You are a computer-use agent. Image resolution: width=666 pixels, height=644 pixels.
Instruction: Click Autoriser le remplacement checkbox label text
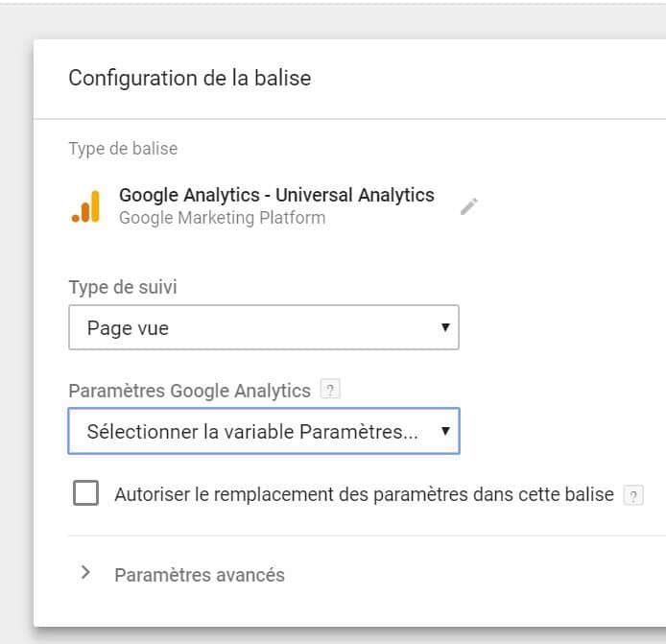coord(364,494)
